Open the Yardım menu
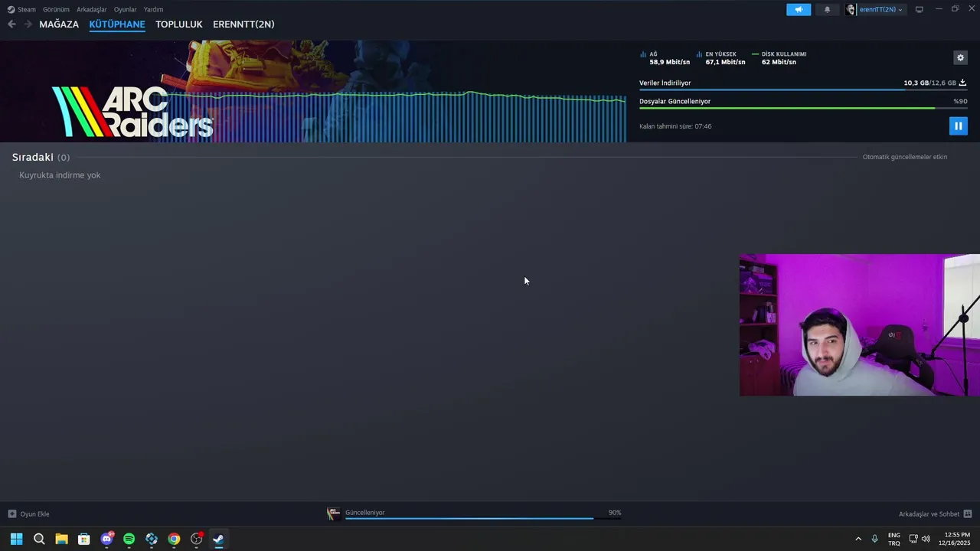The height and width of the screenshot is (551, 980). 153,9
